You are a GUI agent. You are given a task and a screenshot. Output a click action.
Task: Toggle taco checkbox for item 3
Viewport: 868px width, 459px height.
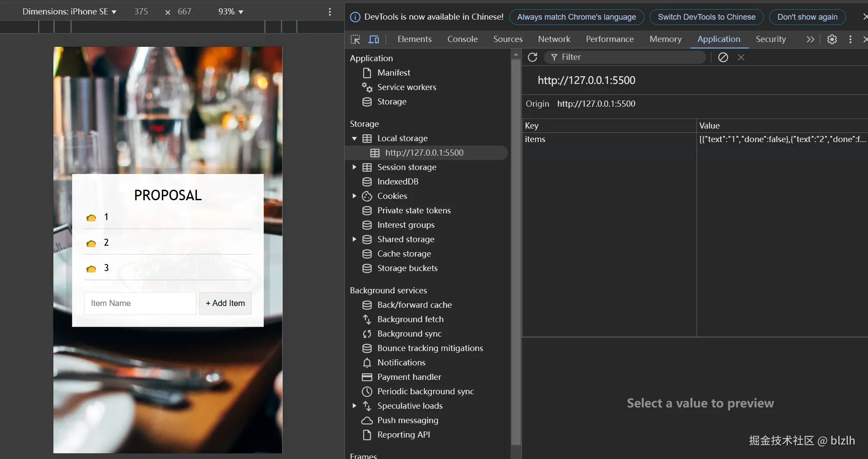point(91,269)
